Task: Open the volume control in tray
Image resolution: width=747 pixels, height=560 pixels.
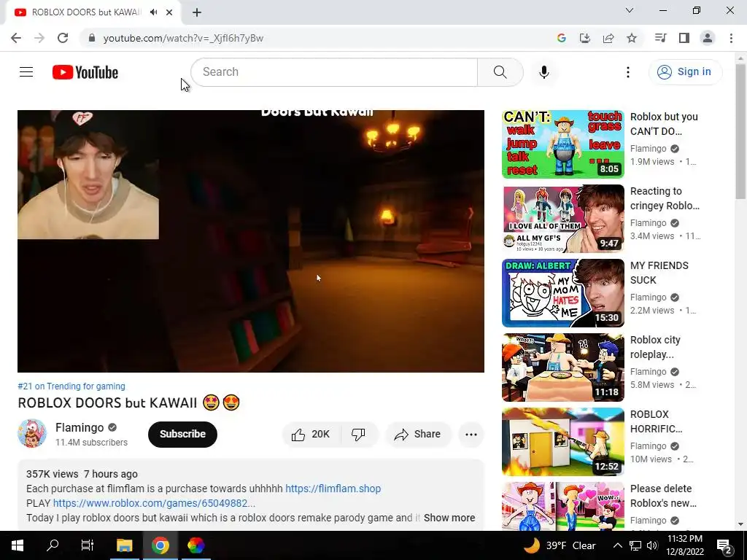Action: click(653, 545)
